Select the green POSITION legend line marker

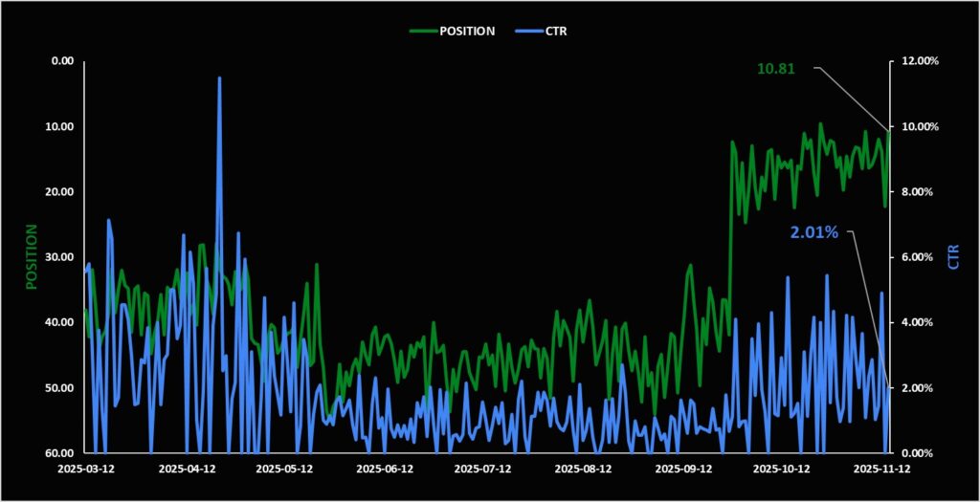pos(422,31)
